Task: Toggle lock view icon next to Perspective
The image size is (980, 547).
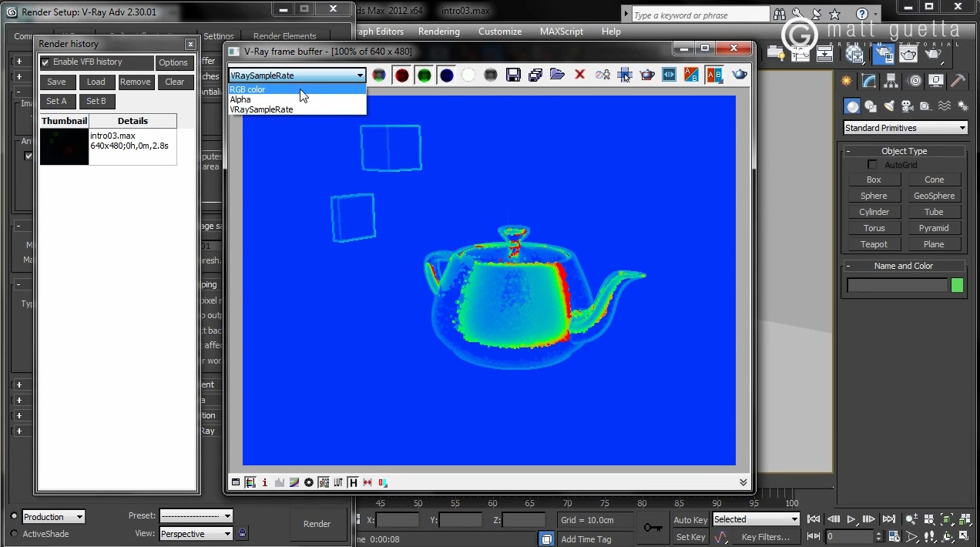Action: coord(243,533)
